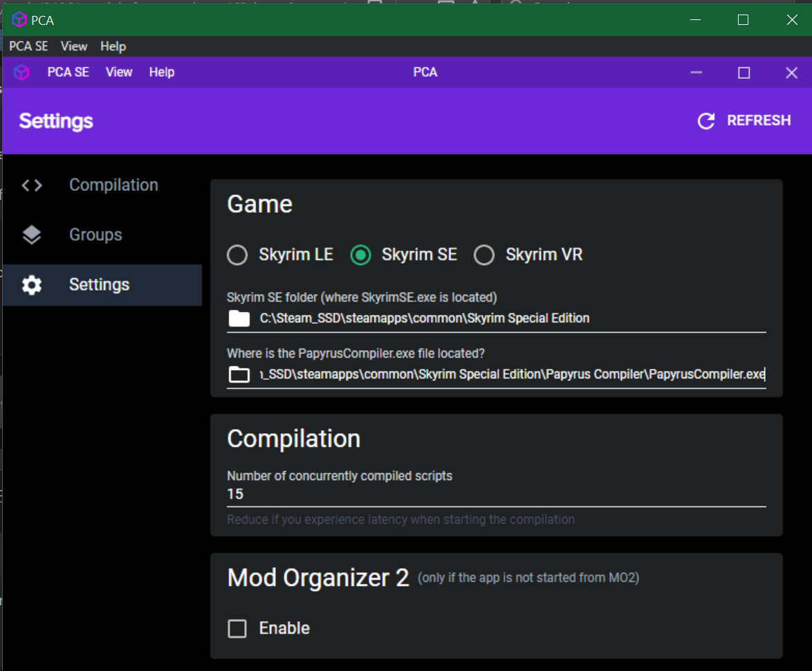The height and width of the screenshot is (671, 812).
Task: Open the Help menu in the outer menu bar
Action: click(x=113, y=46)
